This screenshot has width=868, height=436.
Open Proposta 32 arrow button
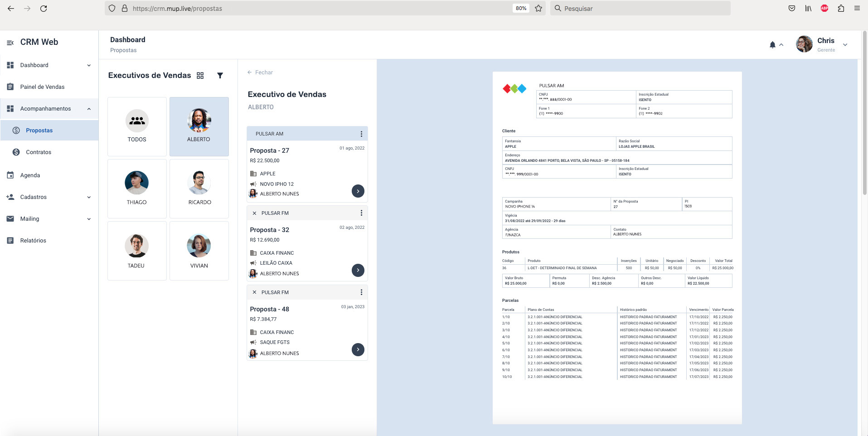(x=358, y=271)
